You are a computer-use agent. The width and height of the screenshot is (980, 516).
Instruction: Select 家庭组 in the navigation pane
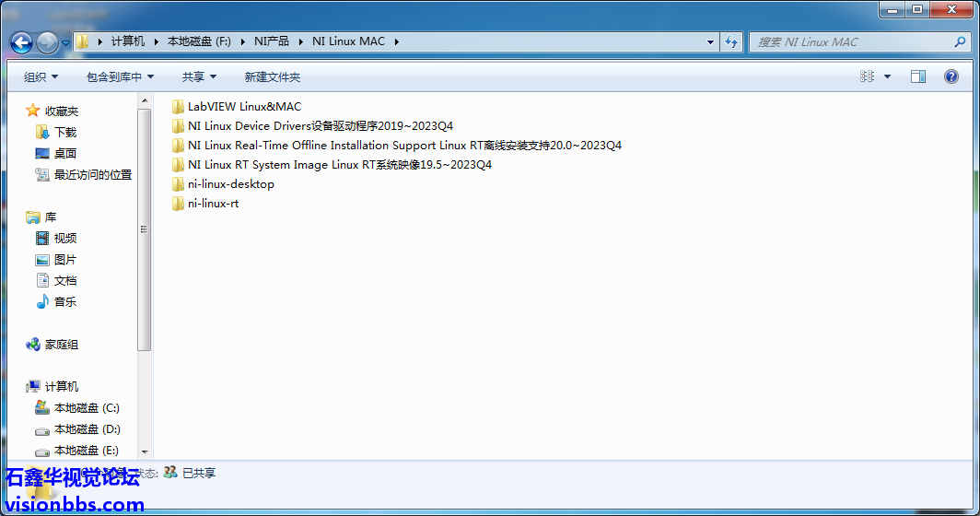tap(61, 344)
